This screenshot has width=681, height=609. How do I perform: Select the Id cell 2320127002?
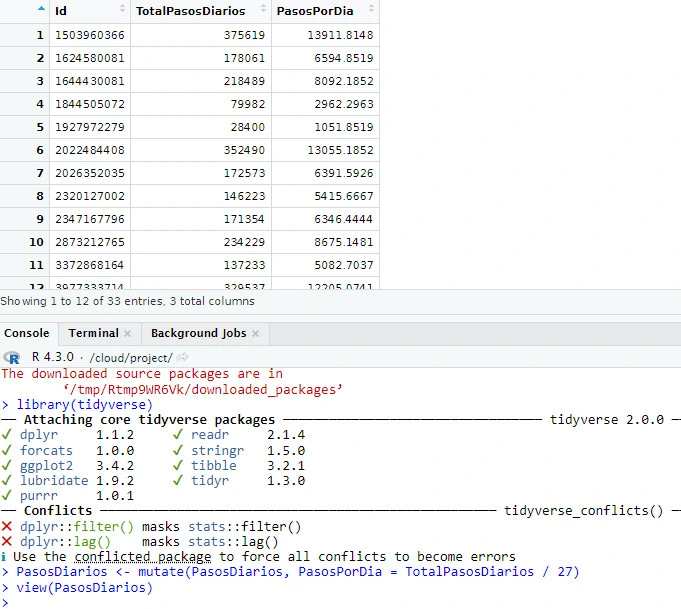[90, 196]
